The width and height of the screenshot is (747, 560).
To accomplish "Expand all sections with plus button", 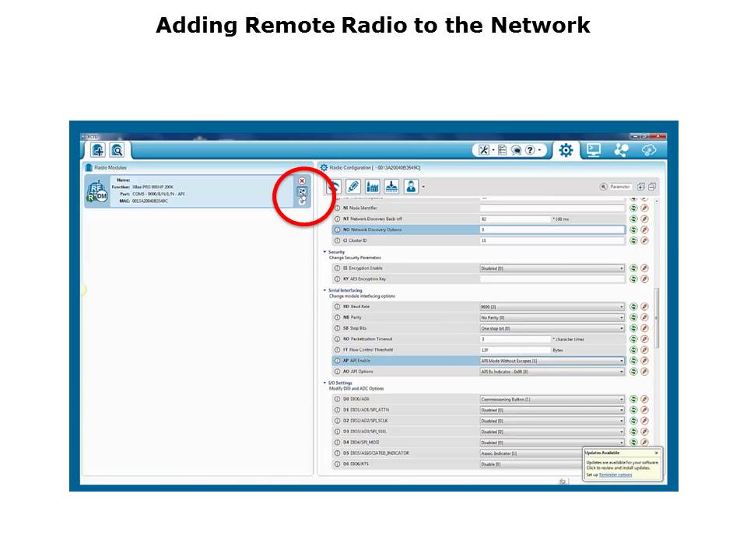I will (x=641, y=187).
